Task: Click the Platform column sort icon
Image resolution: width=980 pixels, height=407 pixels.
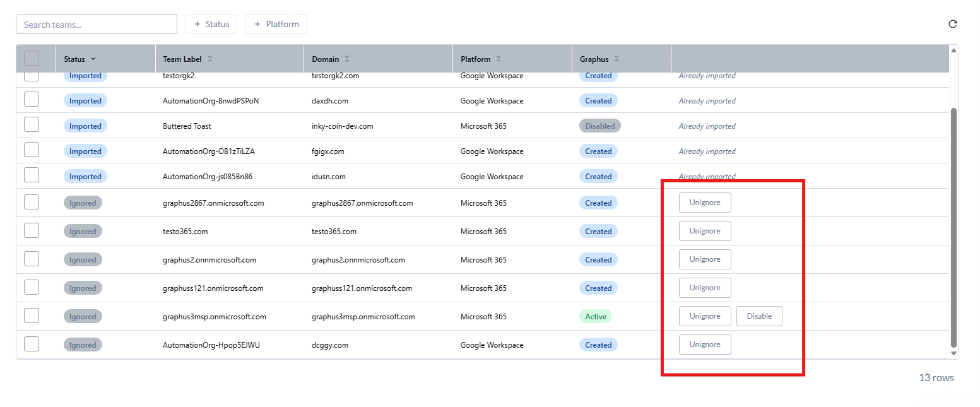Action: click(499, 59)
